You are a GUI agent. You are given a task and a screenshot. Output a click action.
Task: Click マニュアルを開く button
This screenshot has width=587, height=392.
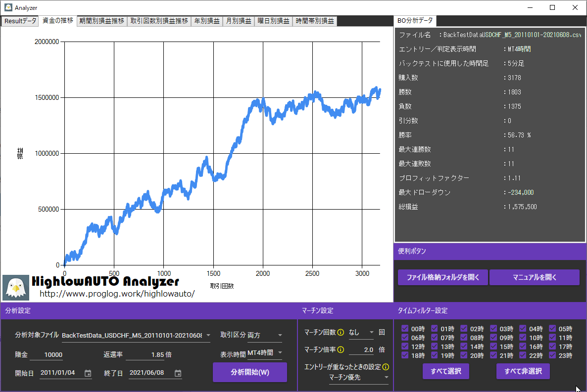[535, 277]
